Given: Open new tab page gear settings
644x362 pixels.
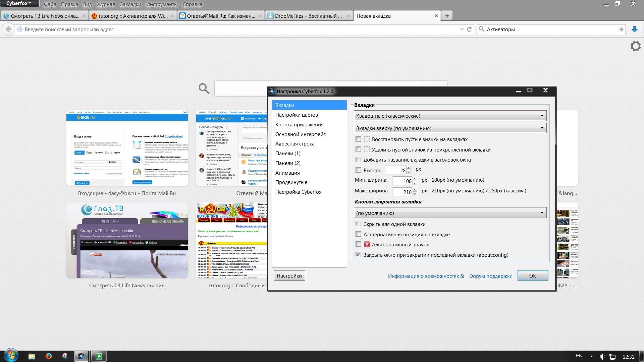Looking at the screenshot, I should pyautogui.click(x=636, y=46).
